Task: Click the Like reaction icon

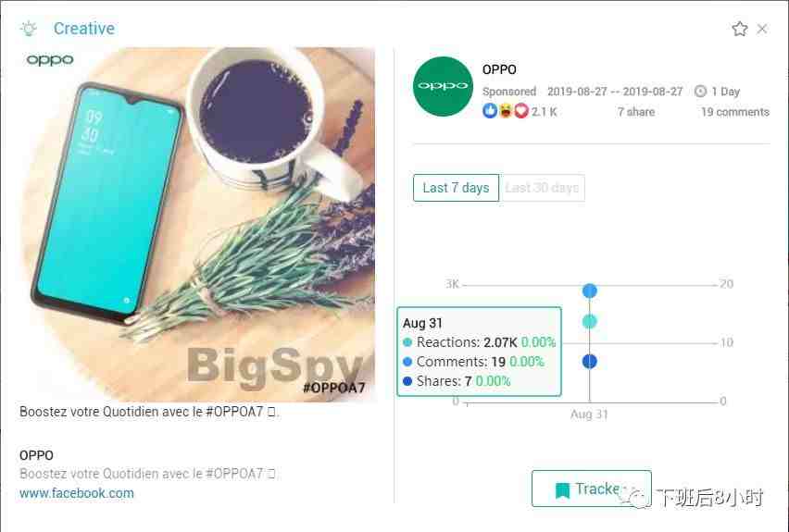Action: click(x=490, y=111)
